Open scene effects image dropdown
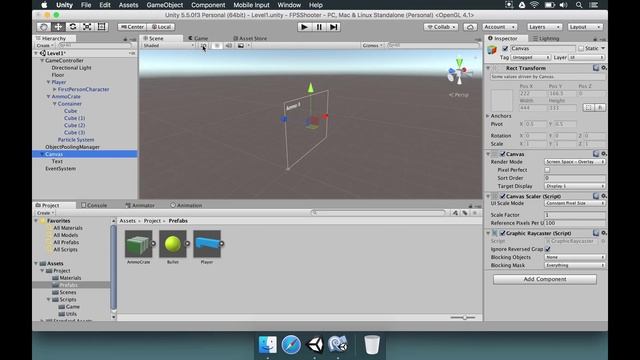Image resolution: width=640 pixels, height=360 pixels. (243, 45)
